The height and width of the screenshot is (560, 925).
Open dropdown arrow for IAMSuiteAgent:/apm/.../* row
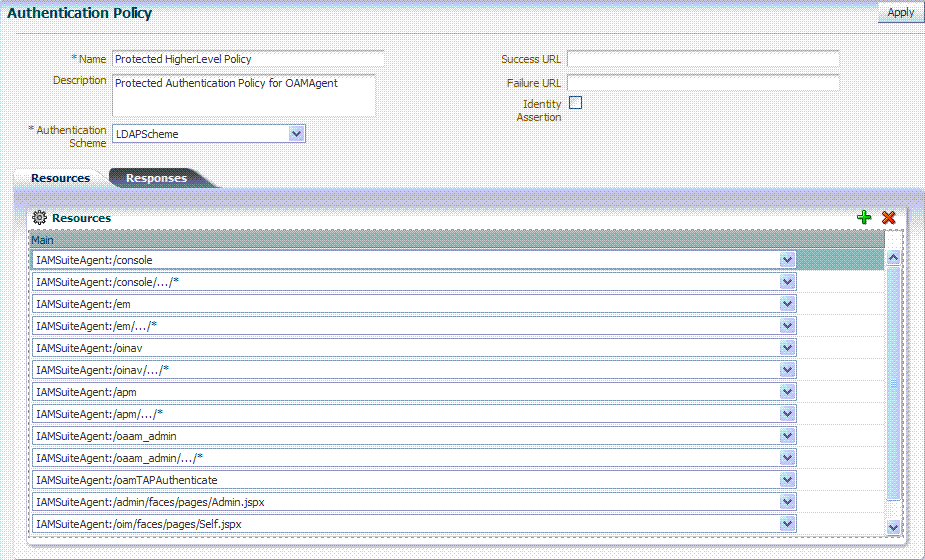[x=787, y=414]
